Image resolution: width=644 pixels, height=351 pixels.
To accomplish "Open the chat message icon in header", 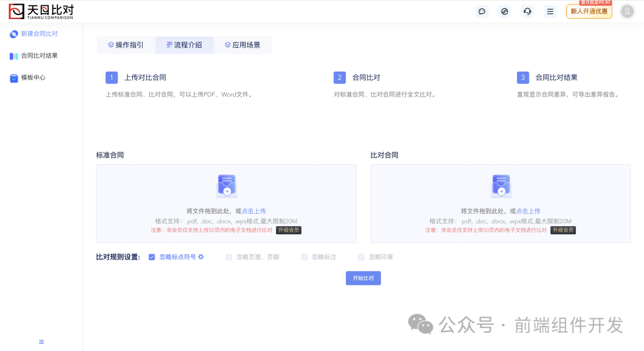I will [482, 11].
